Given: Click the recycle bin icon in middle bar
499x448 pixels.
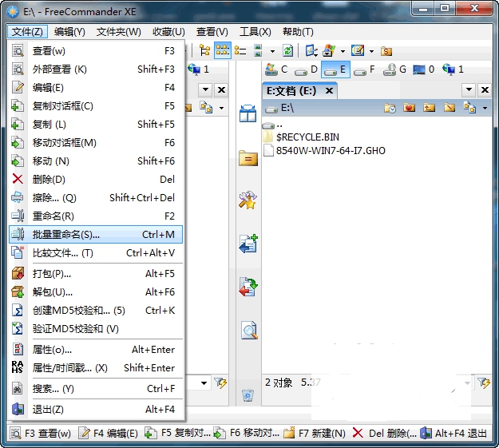Looking at the screenshot, I should (248, 395).
